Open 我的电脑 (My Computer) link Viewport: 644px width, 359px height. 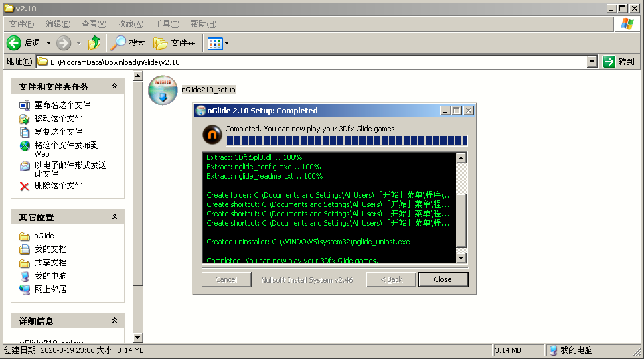[x=50, y=276]
